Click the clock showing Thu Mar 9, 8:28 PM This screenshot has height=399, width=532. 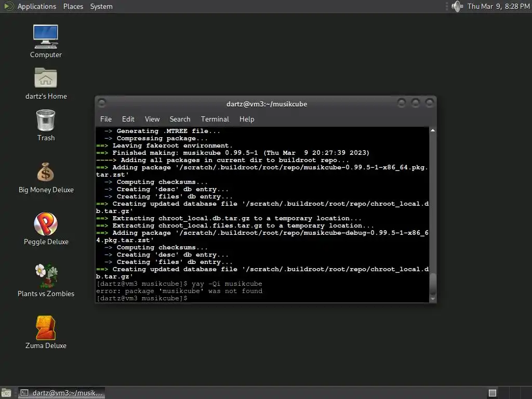click(498, 6)
